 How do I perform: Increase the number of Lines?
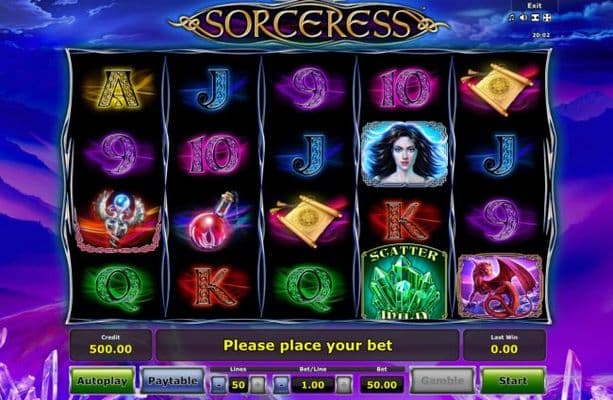pyautogui.click(x=258, y=385)
